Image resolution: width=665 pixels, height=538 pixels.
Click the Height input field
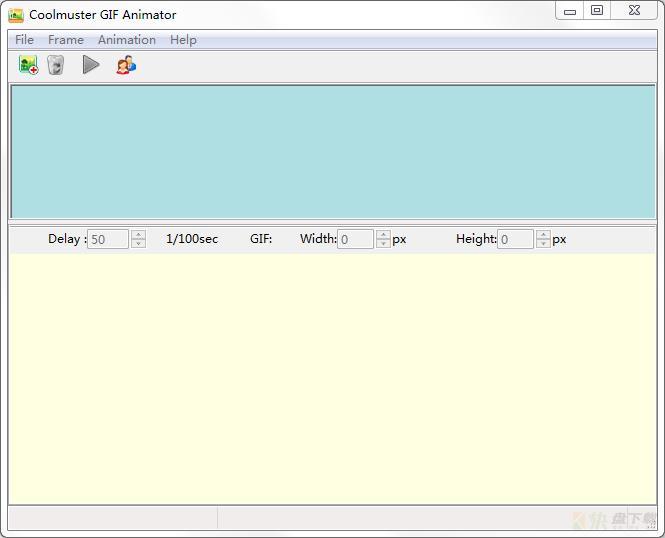click(x=515, y=239)
